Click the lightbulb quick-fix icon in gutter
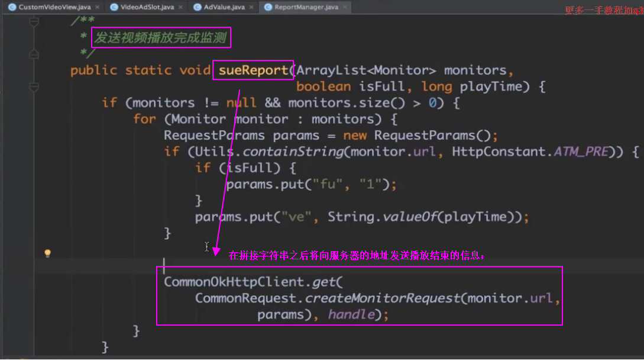 tap(48, 253)
